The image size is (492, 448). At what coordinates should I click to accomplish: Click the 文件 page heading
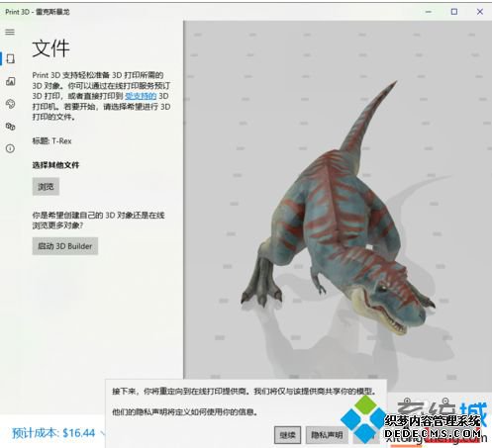50,48
